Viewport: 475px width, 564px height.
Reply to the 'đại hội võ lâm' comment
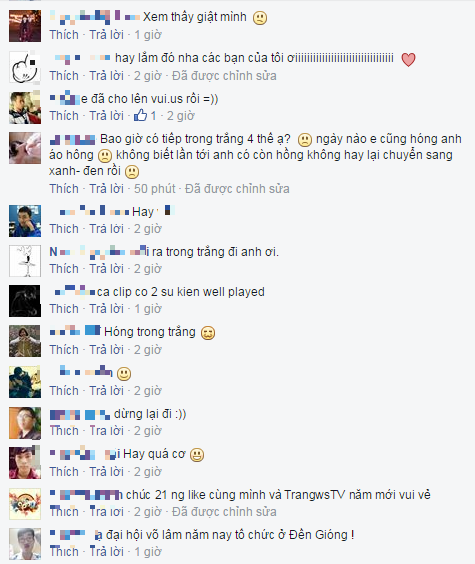pyautogui.click(x=106, y=552)
